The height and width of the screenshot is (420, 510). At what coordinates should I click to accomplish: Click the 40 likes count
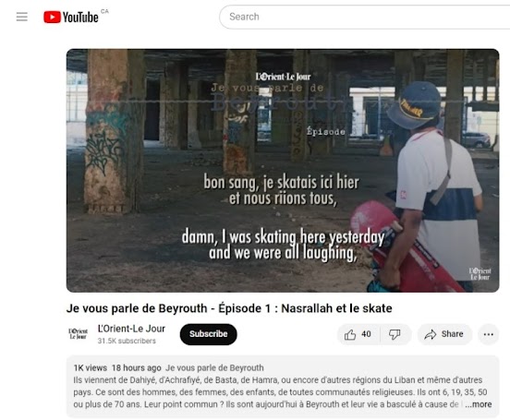coord(366,334)
